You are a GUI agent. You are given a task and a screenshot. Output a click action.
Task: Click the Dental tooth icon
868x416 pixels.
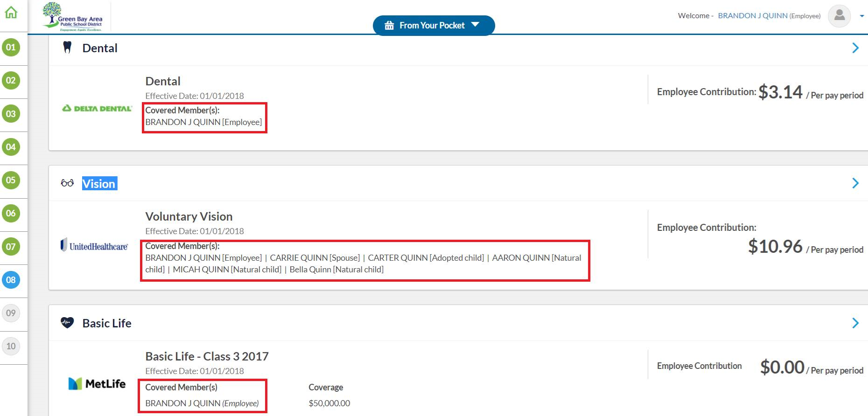(67, 48)
